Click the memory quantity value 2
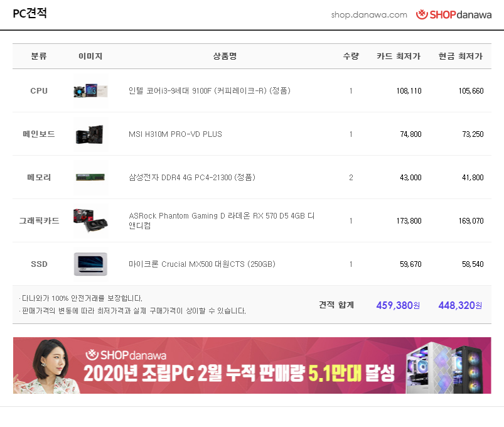504x427 pixels. [x=351, y=178]
